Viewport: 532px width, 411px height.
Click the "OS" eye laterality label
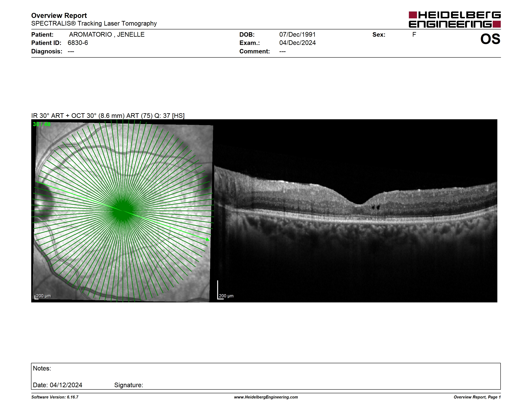click(x=490, y=39)
